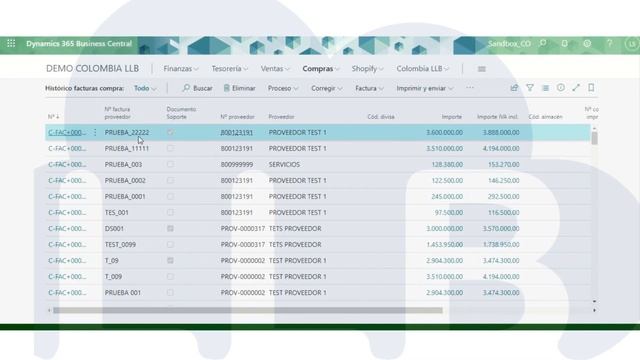The width and height of the screenshot is (640, 360).
Task: Select T_009 vendor invoice cell
Action: click(113, 277)
